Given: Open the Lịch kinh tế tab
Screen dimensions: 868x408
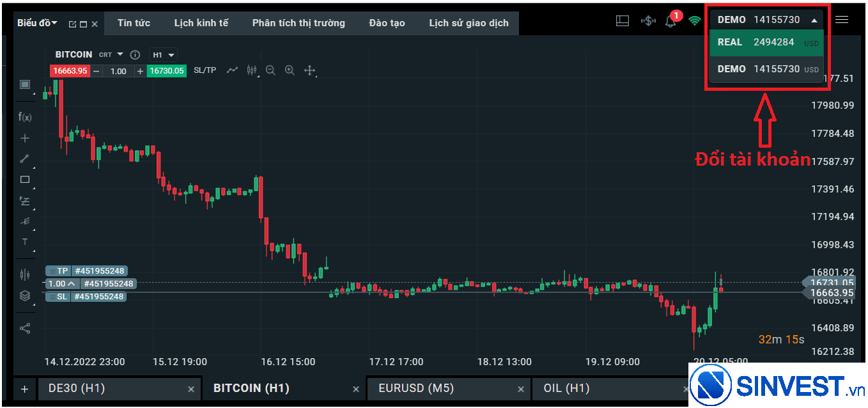Looking at the screenshot, I should pyautogui.click(x=201, y=23).
